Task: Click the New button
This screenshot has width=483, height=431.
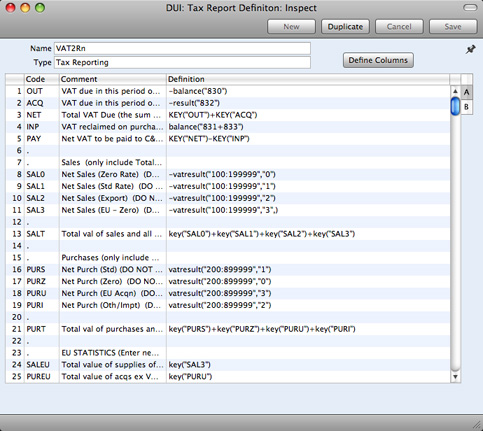Action: point(291,27)
